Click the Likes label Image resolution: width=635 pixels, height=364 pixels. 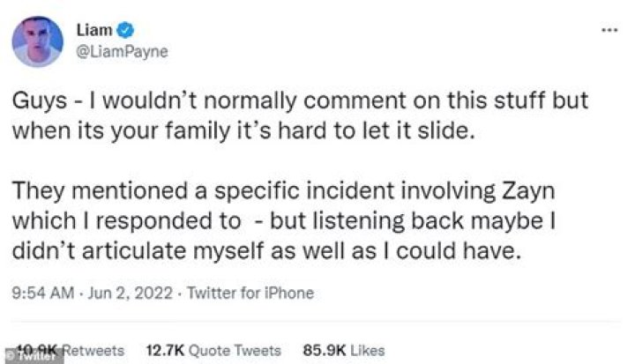tap(367, 351)
